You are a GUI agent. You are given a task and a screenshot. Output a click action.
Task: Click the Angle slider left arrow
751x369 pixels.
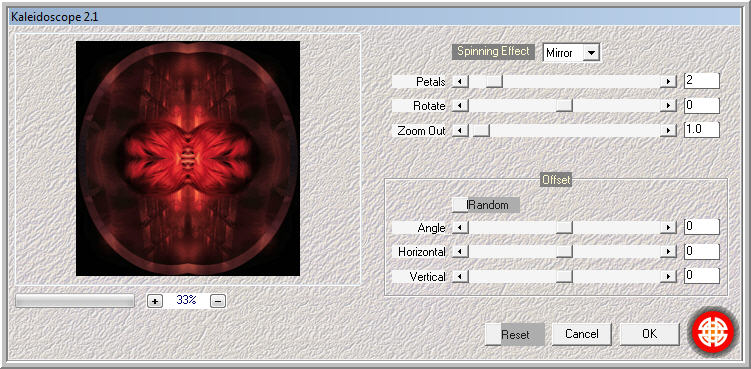pyautogui.click(x=460, y=228)
